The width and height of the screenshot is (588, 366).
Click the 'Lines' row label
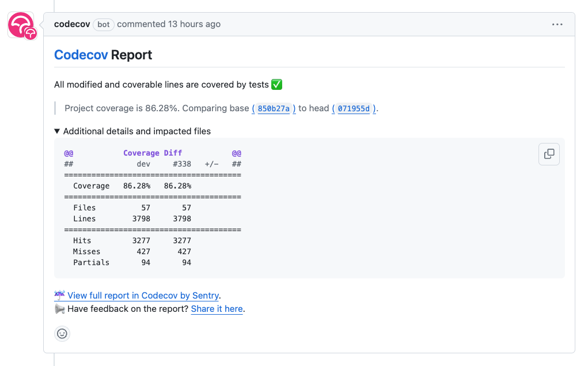pyautogui.click(x=85, y=218)
